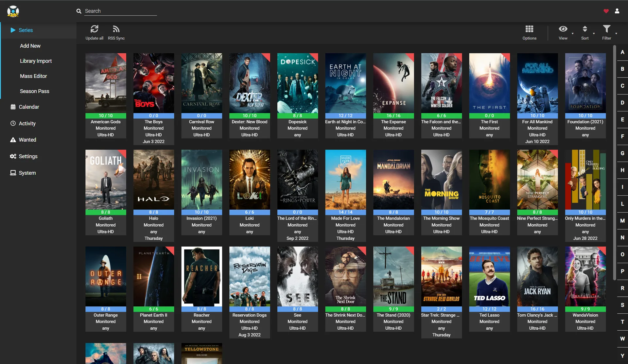
Task: Open the Activity clock icon
Action: click(x=13, y=123)
